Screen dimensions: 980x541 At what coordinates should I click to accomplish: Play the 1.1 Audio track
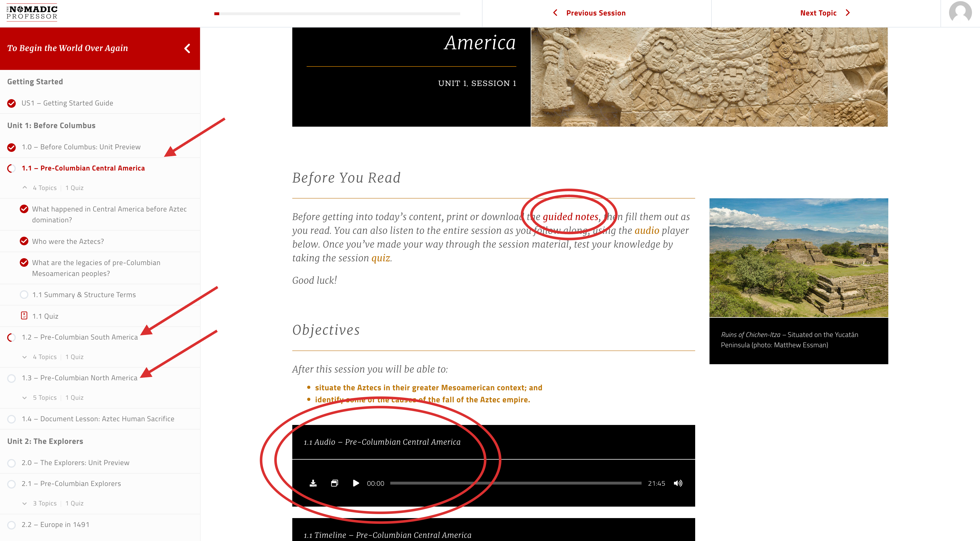[356, 483]
